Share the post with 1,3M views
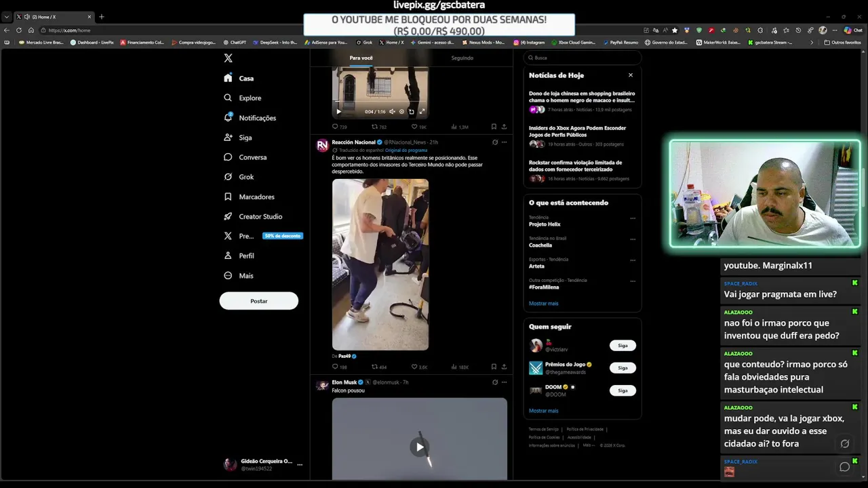Image resolution: width=868 pixels, height=488 pixels. click(504, 127)
